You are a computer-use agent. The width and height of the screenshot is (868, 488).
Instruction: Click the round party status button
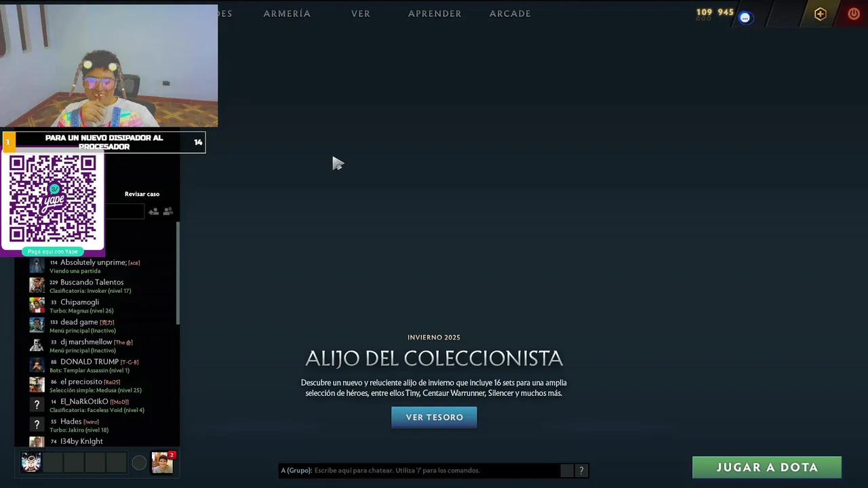139,463
